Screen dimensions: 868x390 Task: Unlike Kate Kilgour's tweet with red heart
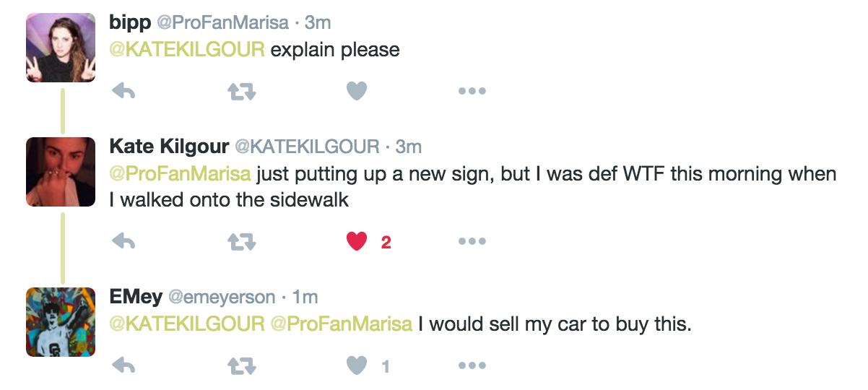tap(357, 242)
